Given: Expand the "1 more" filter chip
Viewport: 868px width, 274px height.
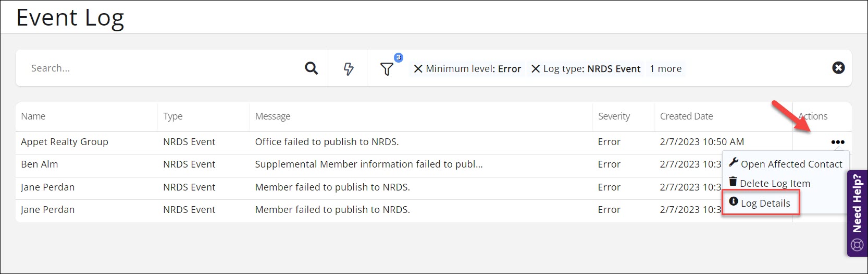Looking at the screenshot, I should (x=665, y=69).
